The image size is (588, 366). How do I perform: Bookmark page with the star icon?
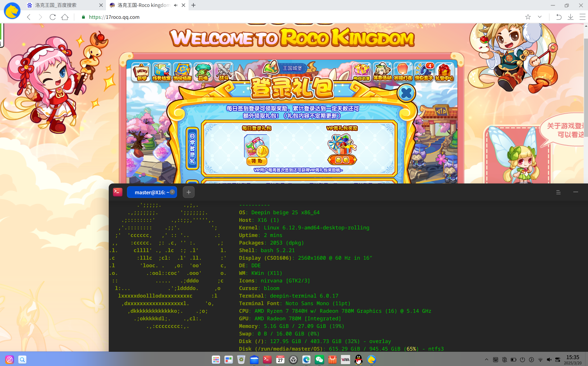tap(528, 17)
